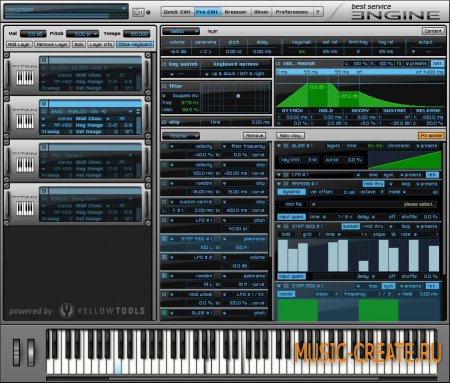Click the Remove modifier button
The width and height of the screenshot is (450, 383).
click(x=254, y=136)
